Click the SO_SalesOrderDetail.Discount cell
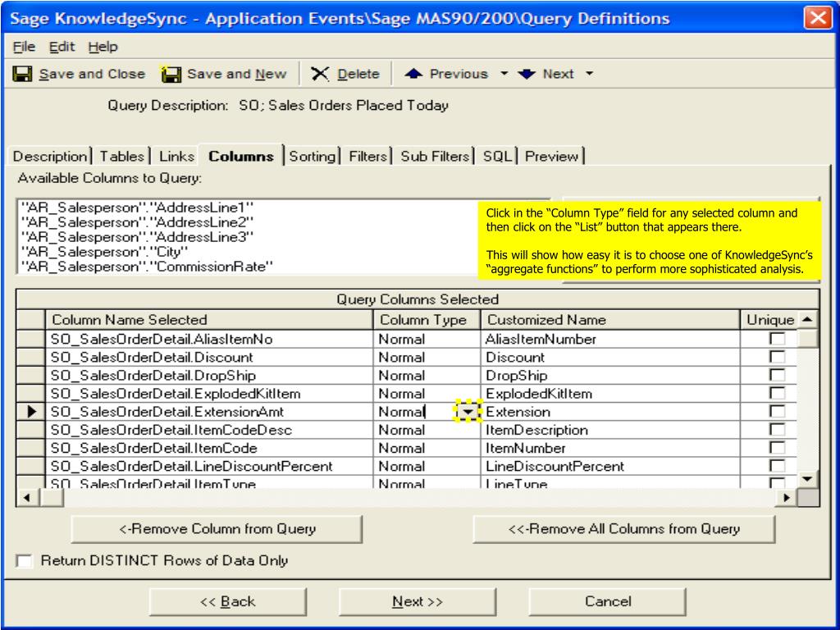This screenshot has height=630, width=840. pos(209,357)
